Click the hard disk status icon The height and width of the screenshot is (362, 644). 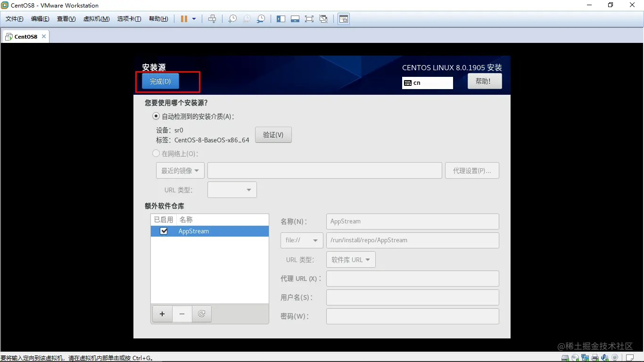click(565, 358)
